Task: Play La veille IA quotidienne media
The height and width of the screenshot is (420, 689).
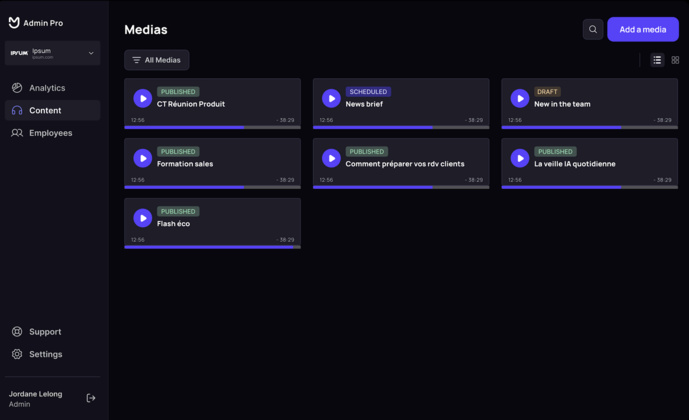Action: (520, 158)
